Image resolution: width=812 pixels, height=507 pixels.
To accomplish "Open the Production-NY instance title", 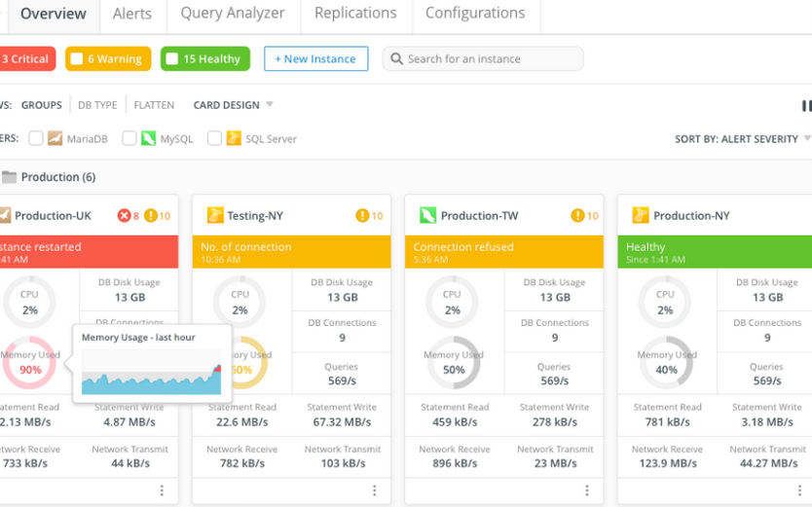I will point(691,216).
